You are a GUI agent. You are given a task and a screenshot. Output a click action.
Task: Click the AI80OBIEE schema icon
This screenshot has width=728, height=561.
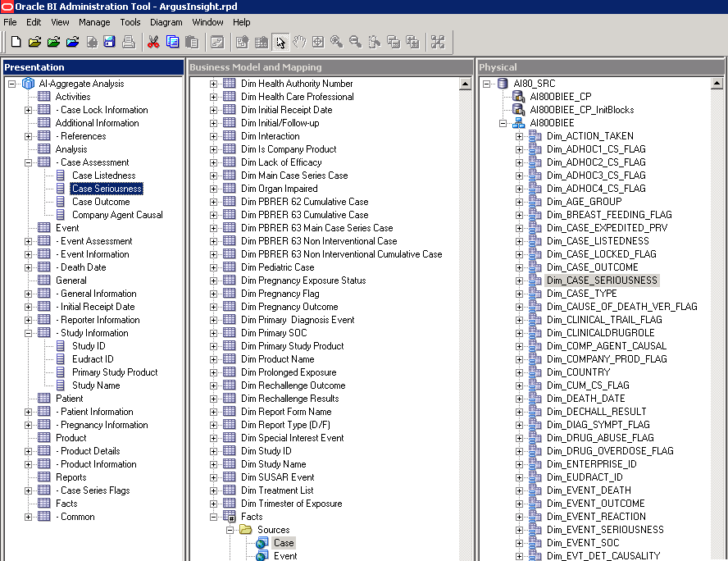[518, 123]
